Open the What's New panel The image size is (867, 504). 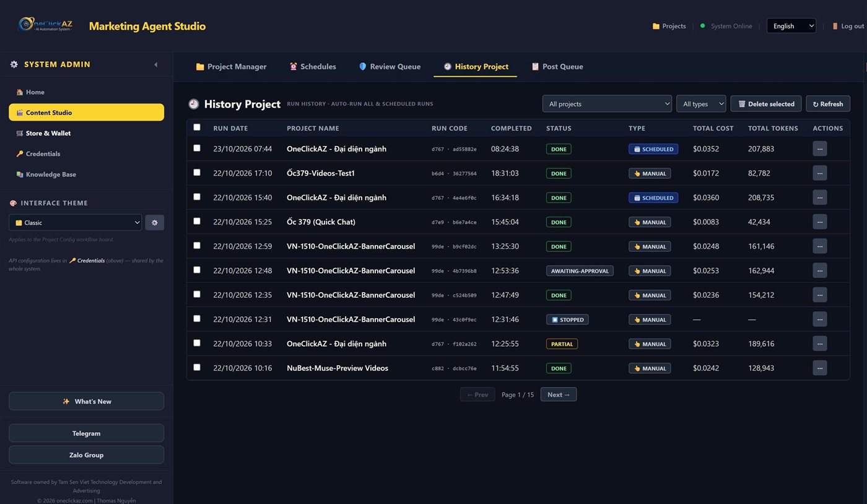tap(86, 401)
